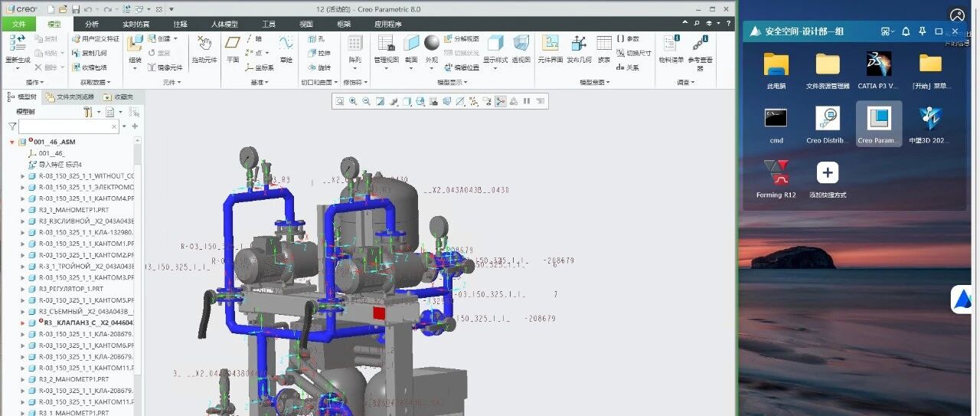Open model tree settings hammer icon
980x416 pixels.
point(90,112)
